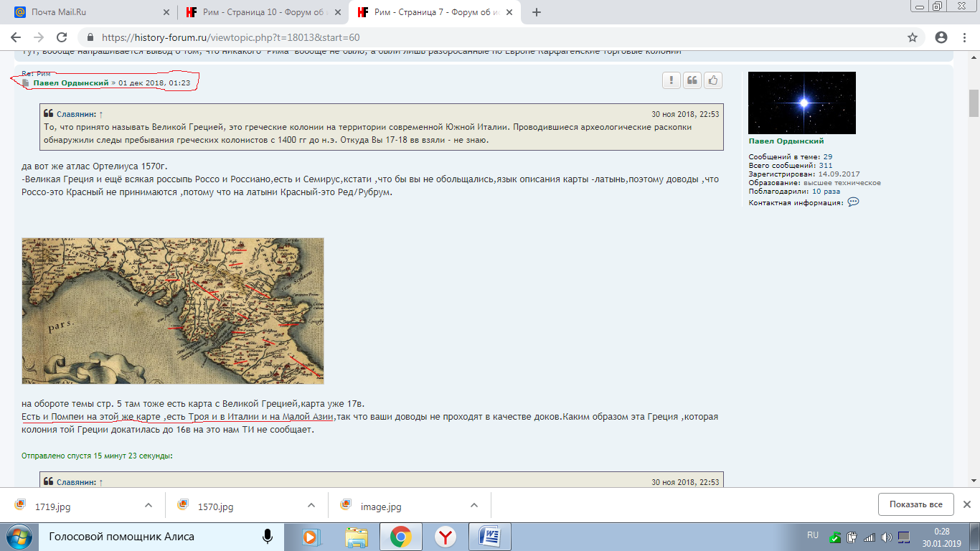The image size is (980, 551).
Task: Click Поблагодарили 10 раза text
Action: tap(794, 192)
